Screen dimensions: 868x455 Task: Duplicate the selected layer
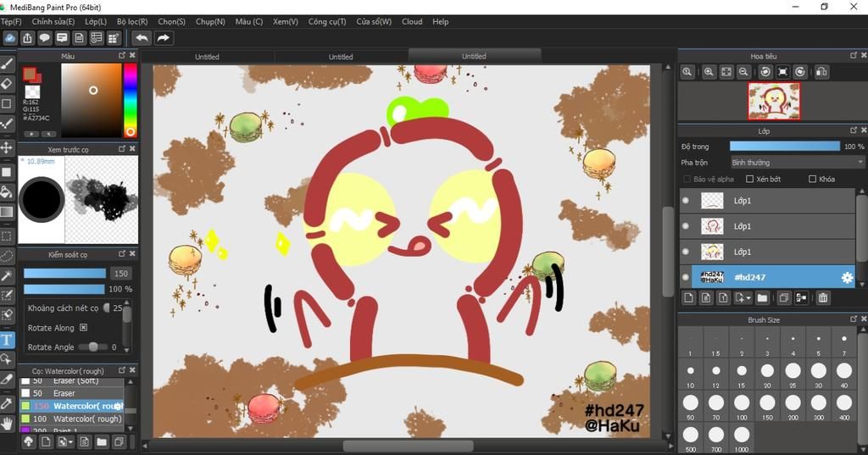coord(784,297)
